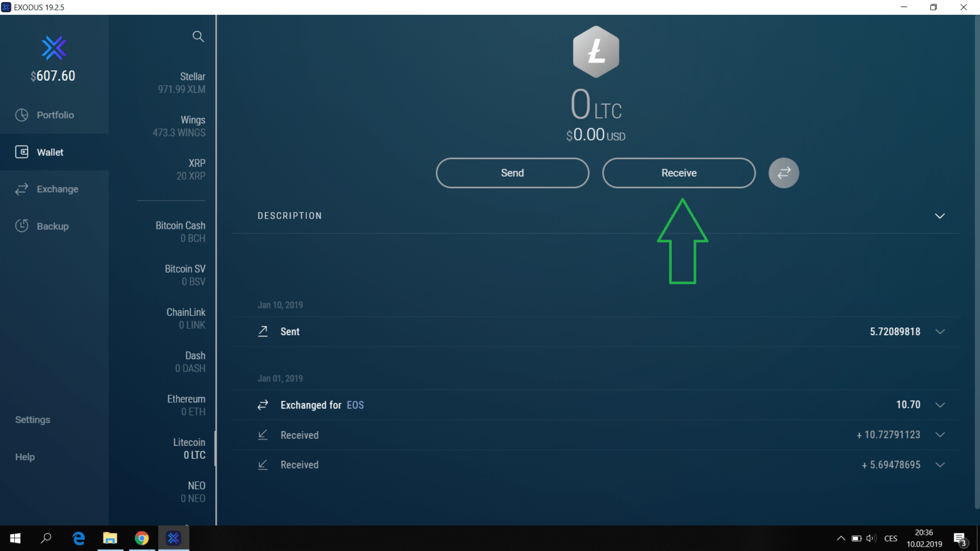This screenshot has height=551, width=980.
Task: Click the Wallet icon in sidebar
Action: tap(22, 152)
